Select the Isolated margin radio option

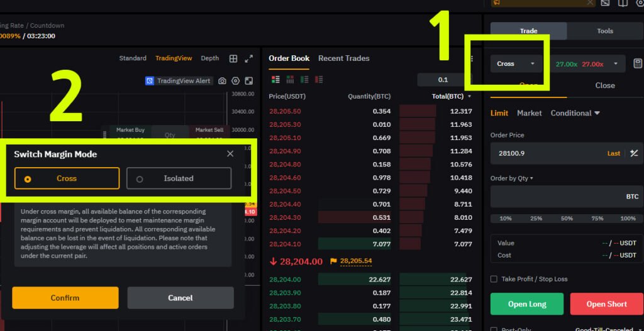coord(179,178)
